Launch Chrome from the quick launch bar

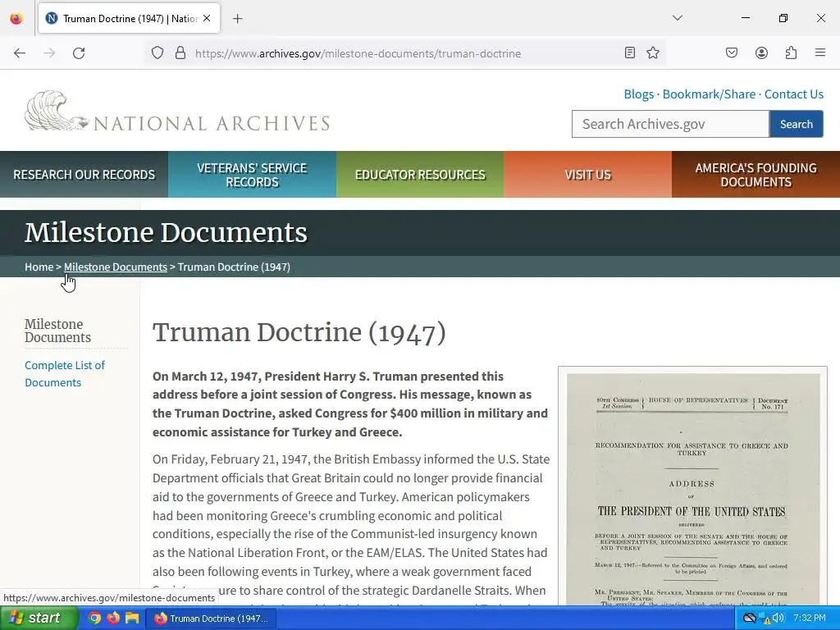click(94, 619)
